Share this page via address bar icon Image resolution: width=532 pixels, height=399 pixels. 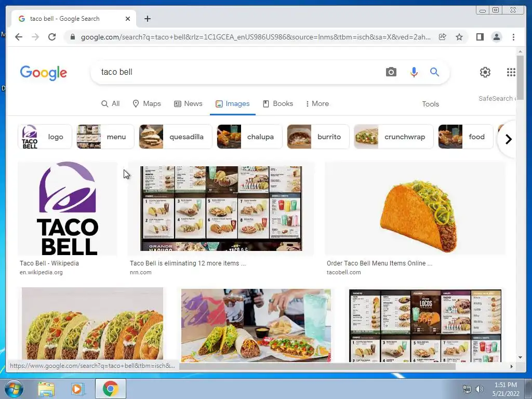[x=443, y=37]
